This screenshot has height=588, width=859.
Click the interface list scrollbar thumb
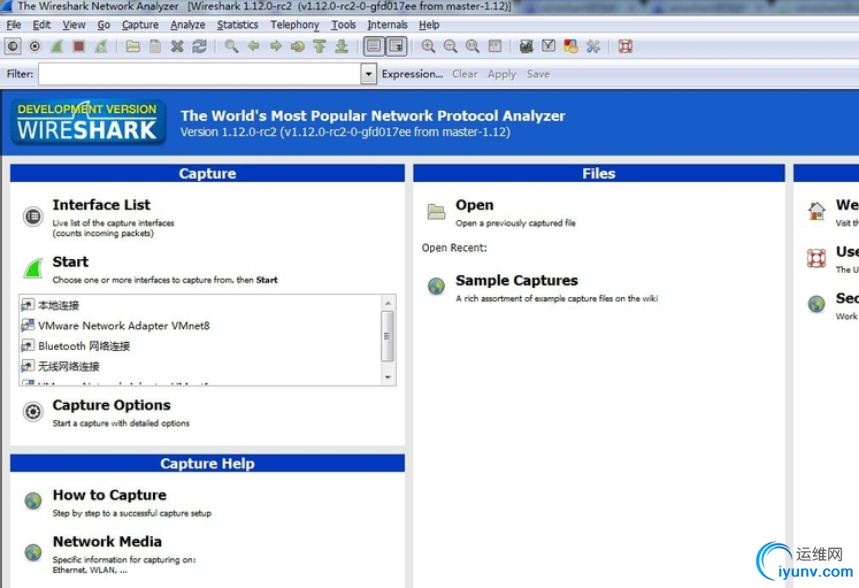point(387,336)
